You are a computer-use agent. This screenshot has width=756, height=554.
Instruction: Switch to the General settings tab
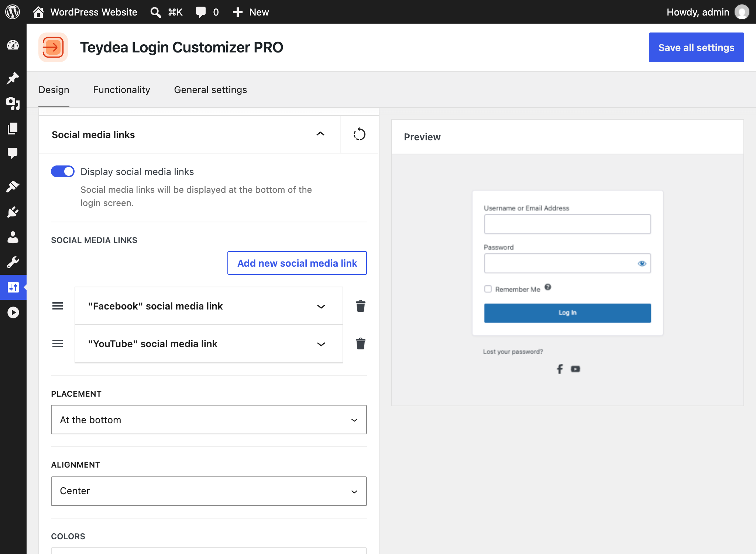pyautogui.click(x=210, y=90)
